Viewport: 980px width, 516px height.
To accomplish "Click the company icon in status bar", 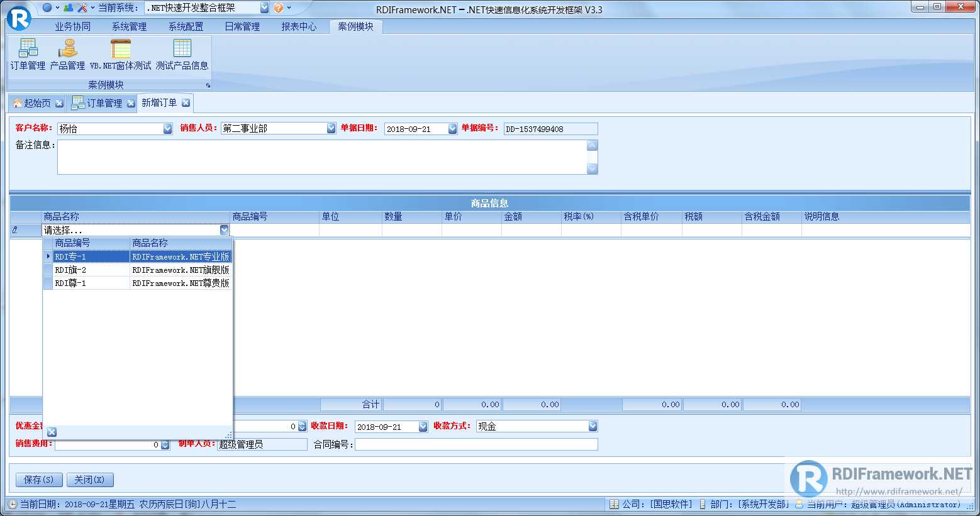I will coord(615,504).
